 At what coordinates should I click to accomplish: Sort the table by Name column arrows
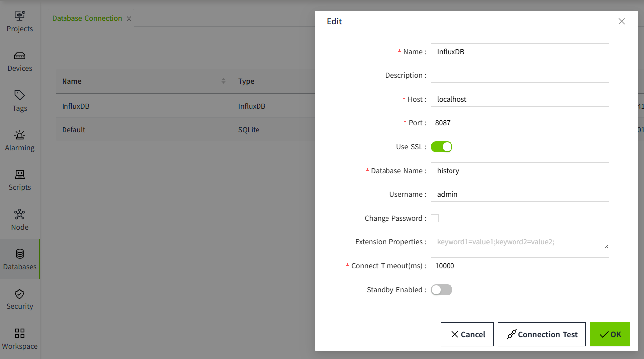point(223,81)
